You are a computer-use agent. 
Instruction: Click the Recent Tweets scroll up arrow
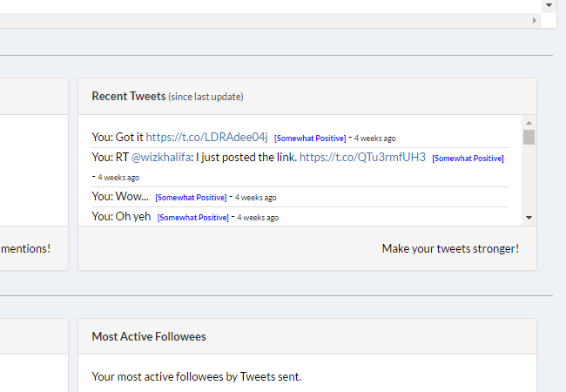[529, 123]
